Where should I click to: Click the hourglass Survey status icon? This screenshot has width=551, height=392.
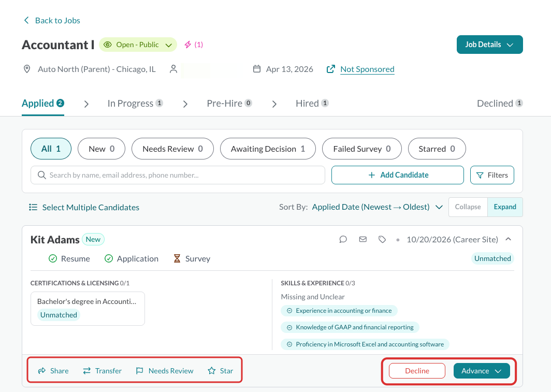(177, 258)
